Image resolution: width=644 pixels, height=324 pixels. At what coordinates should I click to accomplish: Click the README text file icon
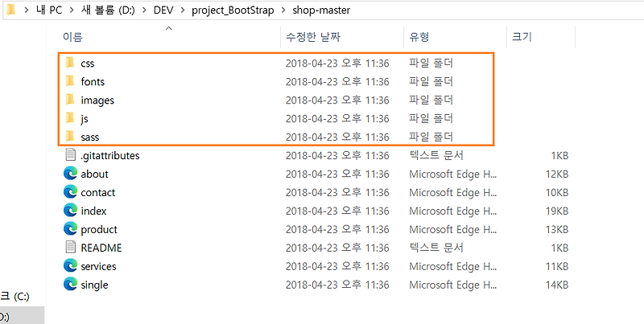coord(71,248)
